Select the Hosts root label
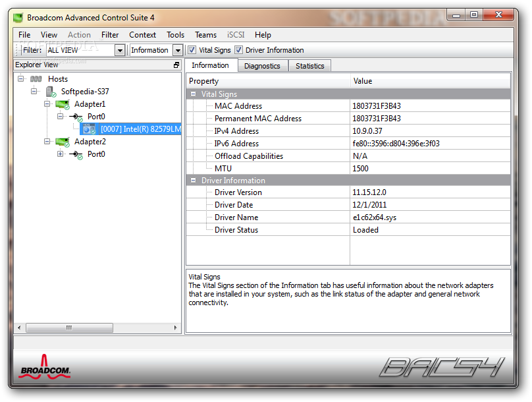Image resolution: width=532 pixels, height=402 pixels. point(58,79)
